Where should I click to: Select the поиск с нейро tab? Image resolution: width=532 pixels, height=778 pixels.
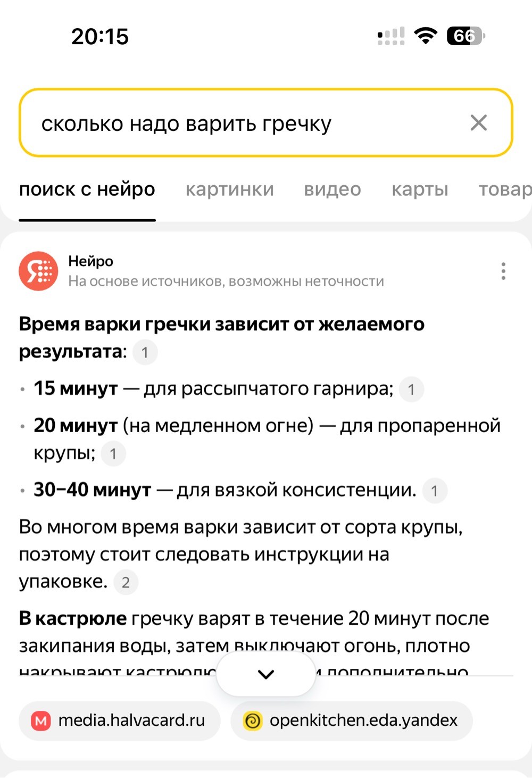pyautogui.click(x=87, y=189)
